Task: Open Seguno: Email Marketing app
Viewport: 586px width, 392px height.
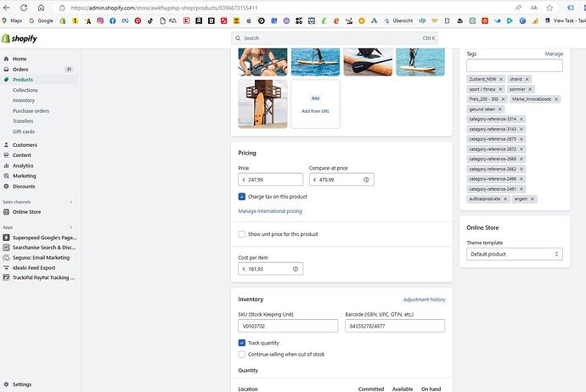Action: (40, 258)
